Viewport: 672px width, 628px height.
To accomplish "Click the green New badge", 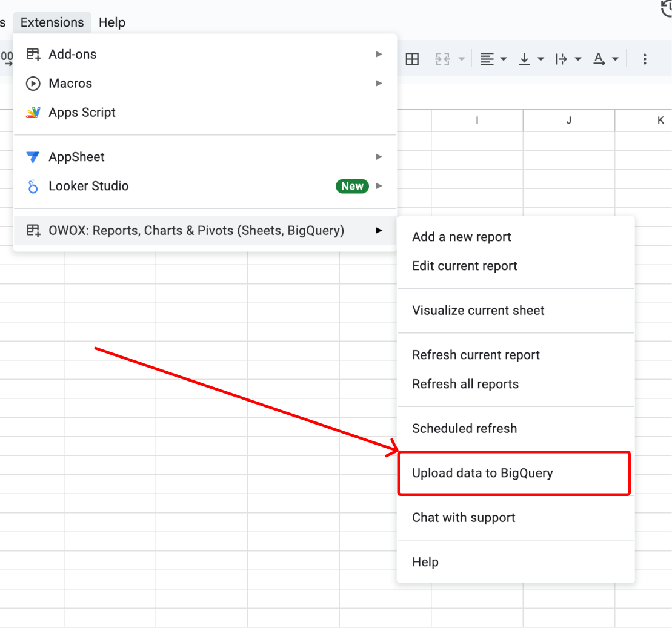I will (x=352, y=186).
